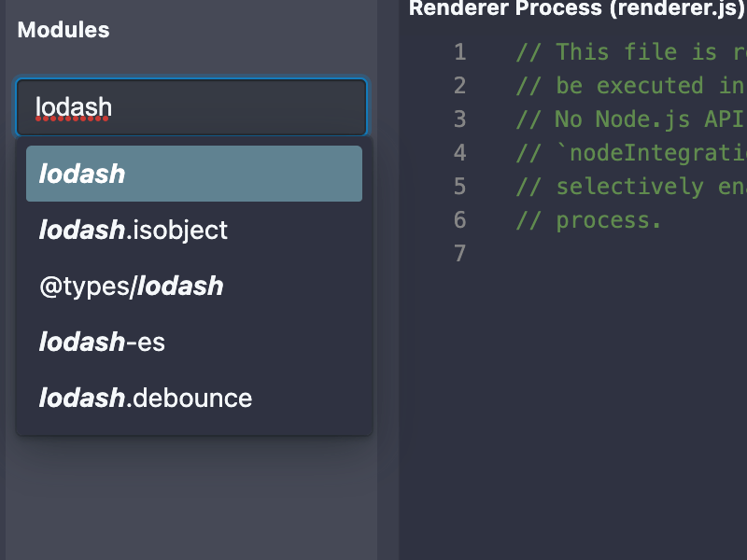Click line number 1 in the editor gutter
This screenshot has width=747, height=560.
[459, 52]
